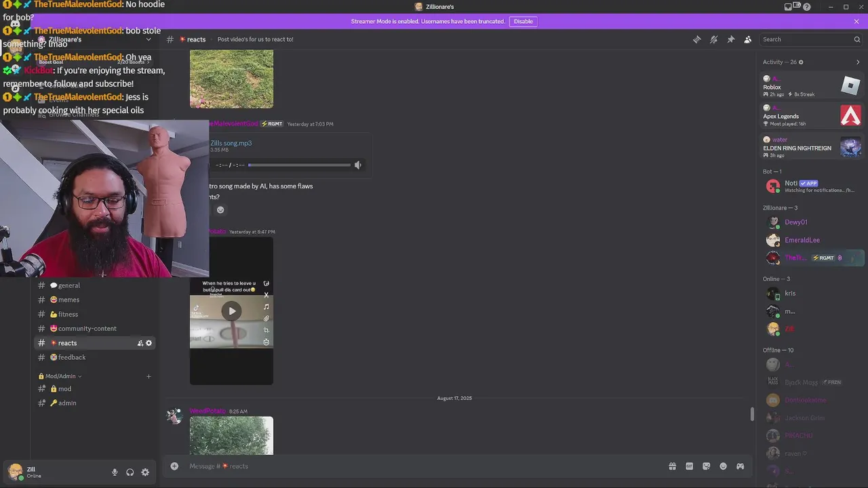868x488 pixels.
Task: Add reaction with smiley button under message
Action: [x=220, y=209]
